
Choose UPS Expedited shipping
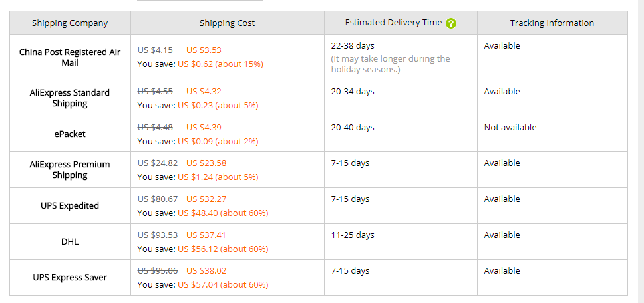pyautogui.click(x=70, y=205)
